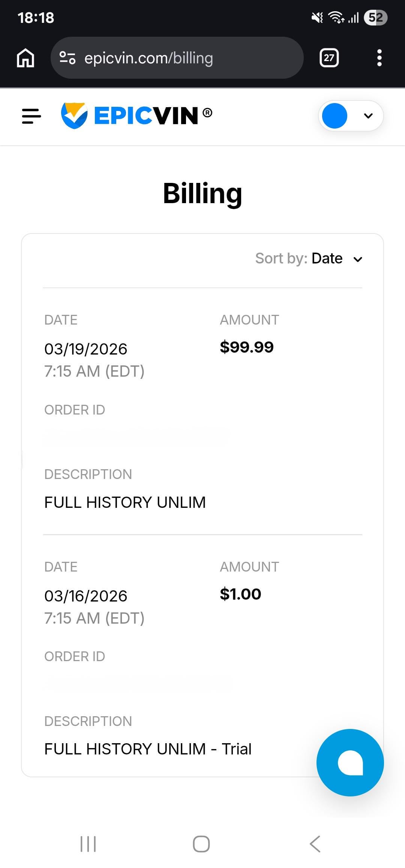Click the 03/19/2026 billing date

[86, 349]
